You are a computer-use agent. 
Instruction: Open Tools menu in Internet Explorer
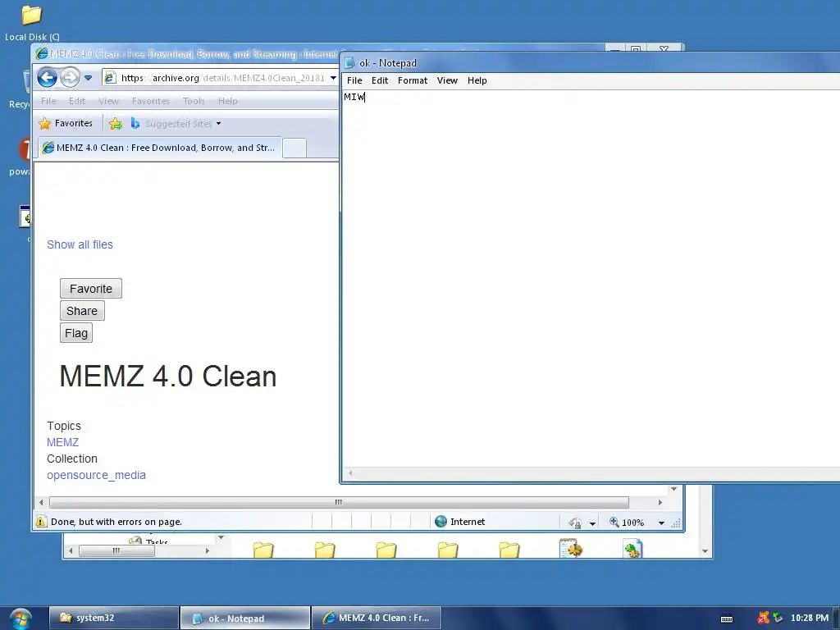coord(194,101)
